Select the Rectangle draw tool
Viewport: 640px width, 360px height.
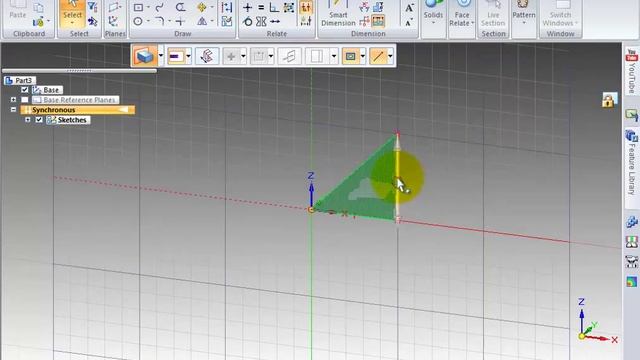pyautogui.click(x=138, y=7)
